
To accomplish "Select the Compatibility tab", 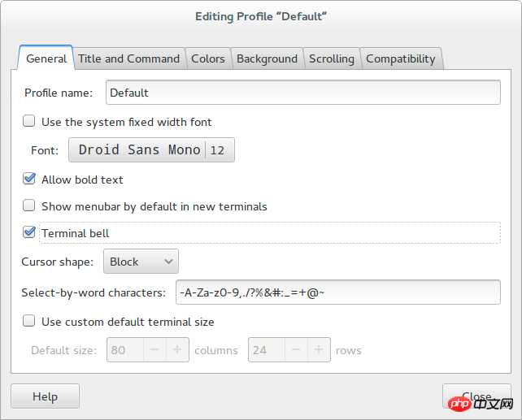I will [401, 58].
